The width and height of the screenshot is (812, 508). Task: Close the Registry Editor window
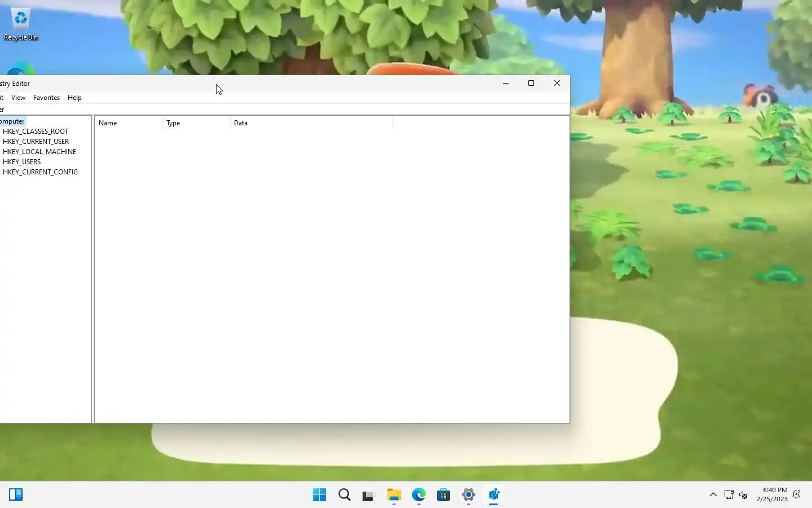[557, 84]
